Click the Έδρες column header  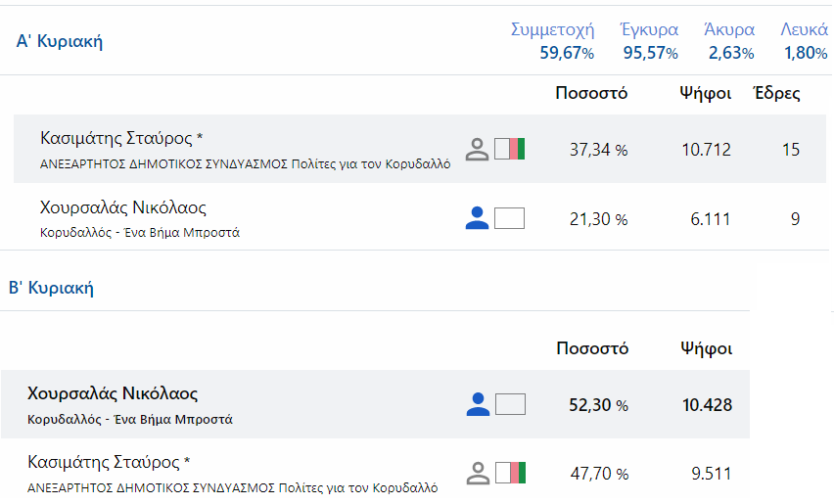tap(777, 93)
